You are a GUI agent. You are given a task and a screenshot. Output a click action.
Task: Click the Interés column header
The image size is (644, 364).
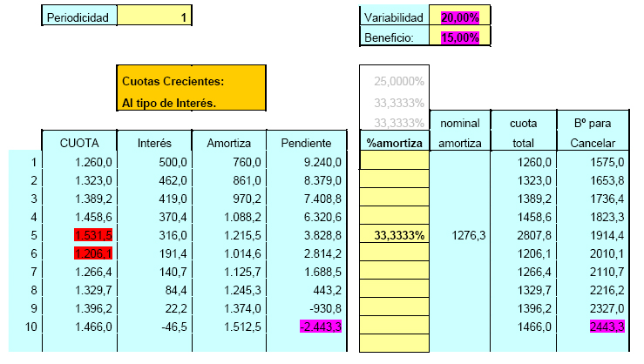154,142
